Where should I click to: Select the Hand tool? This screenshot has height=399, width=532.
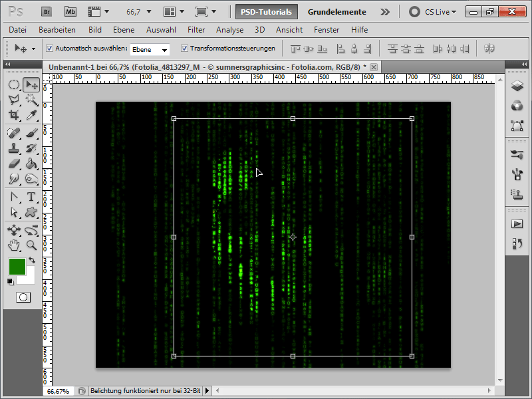pos(14,245)
